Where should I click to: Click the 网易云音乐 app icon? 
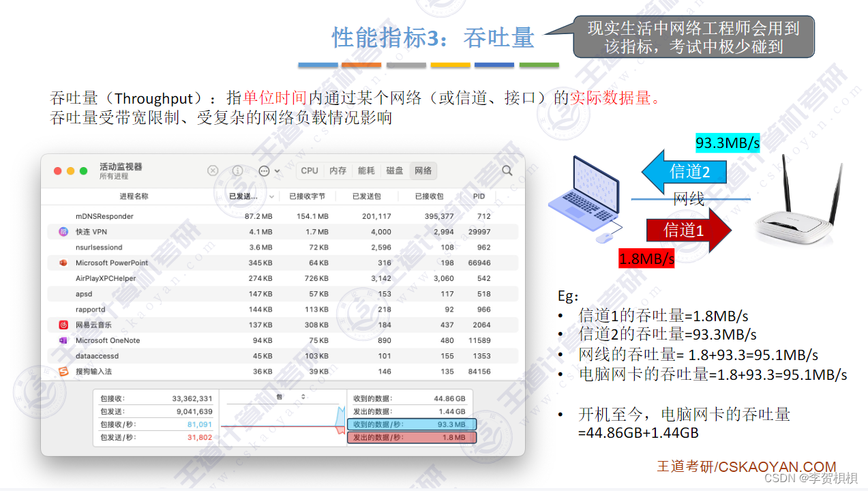point(63,325)
